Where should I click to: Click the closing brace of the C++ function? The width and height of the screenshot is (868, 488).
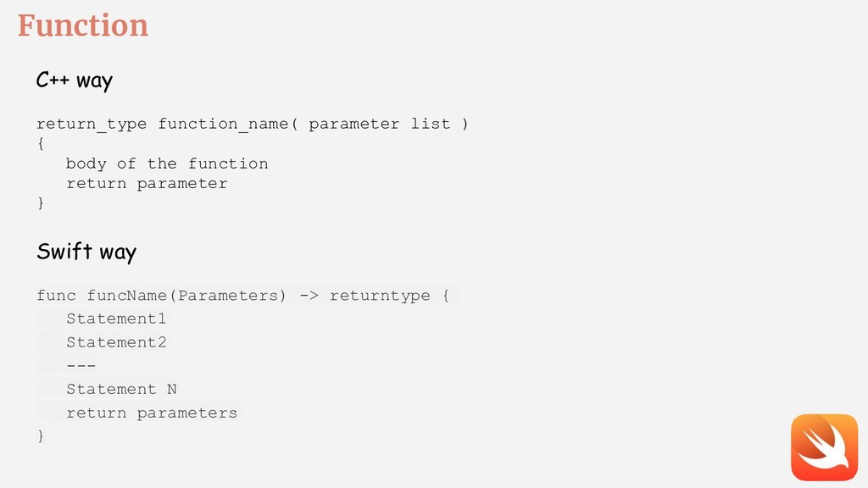tap(41, 203)
